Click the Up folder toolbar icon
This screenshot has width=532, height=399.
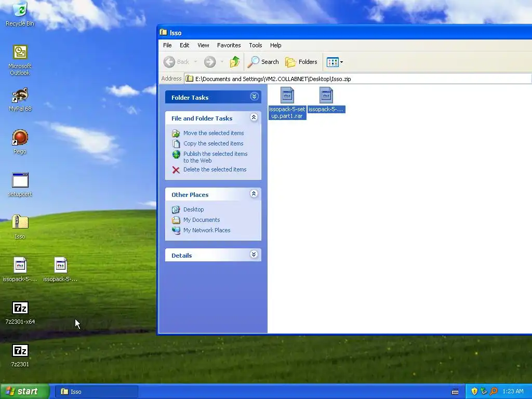pos(234,62)
